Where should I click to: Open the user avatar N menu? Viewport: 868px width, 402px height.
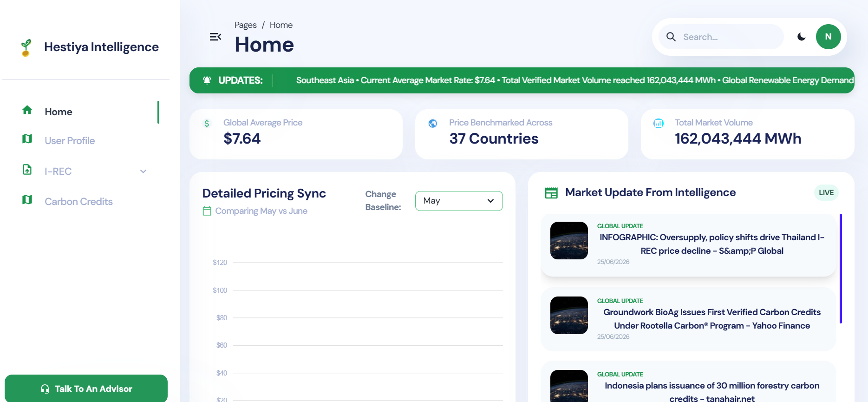coord(829,37)
